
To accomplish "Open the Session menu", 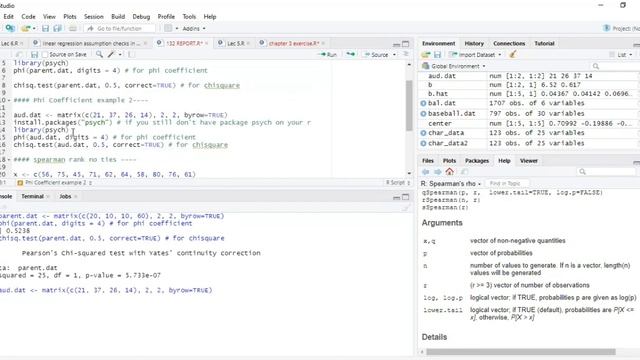I will point(93,17).
